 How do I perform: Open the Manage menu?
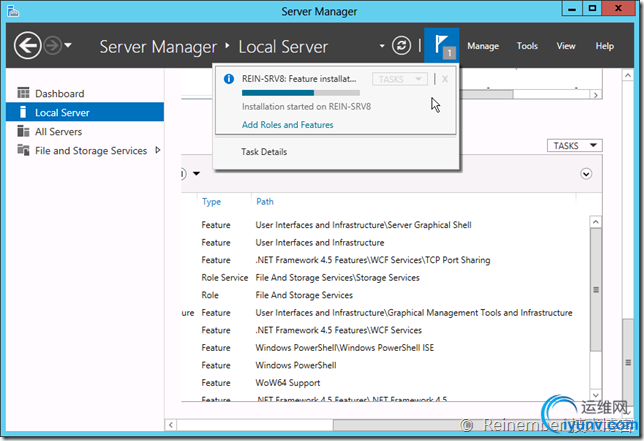pyautogui.click(x=483, y=46)
